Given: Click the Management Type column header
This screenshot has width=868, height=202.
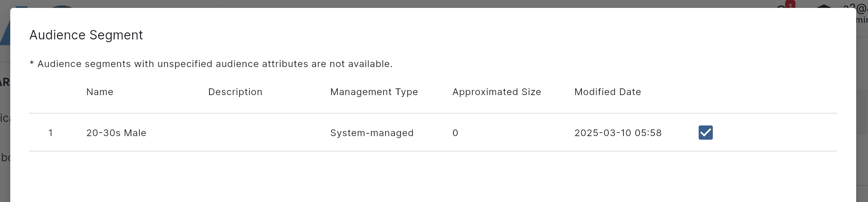Looking at the screenshot, I should [374, 92].
